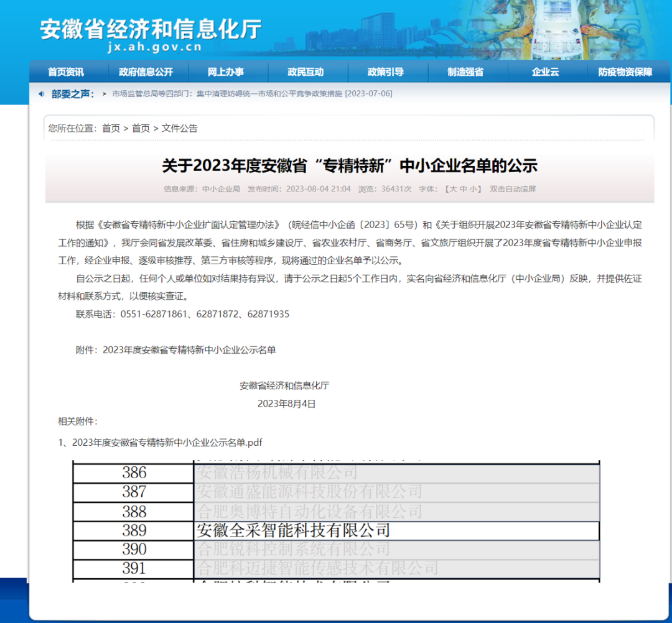The image size is (672, 623).
Task: Select table cell number 386
Action: point(134,473)
